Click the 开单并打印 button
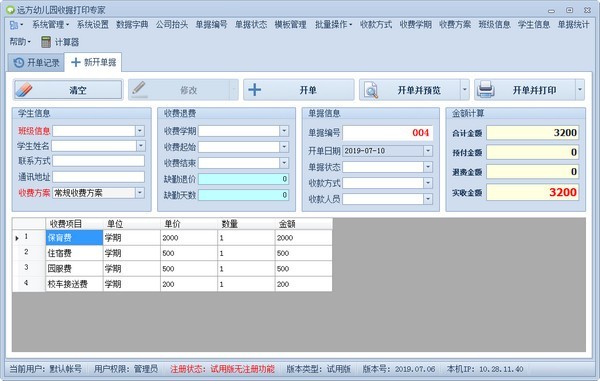The height and width of the screenshot is (381, 600). click(x=525, y=90)
